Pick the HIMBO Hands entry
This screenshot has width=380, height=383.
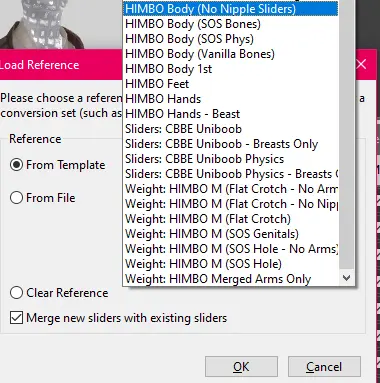(x=231, y=99)
